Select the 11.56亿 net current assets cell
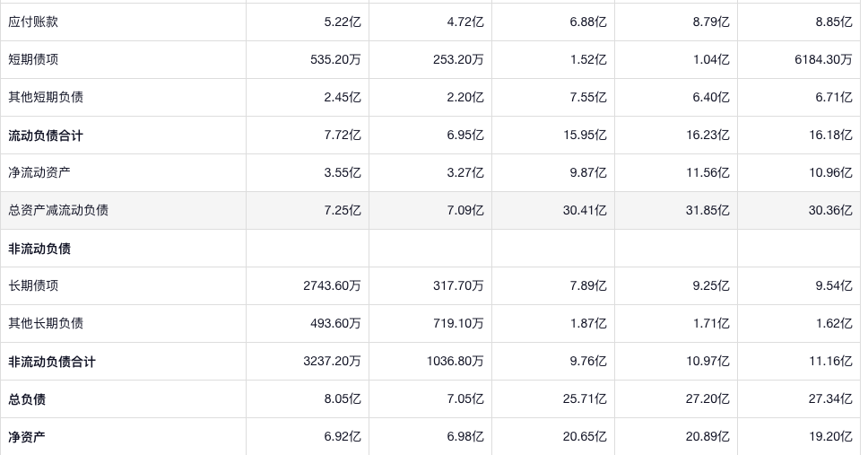This screenshot has width=868, height=455. tap(707, 172)
